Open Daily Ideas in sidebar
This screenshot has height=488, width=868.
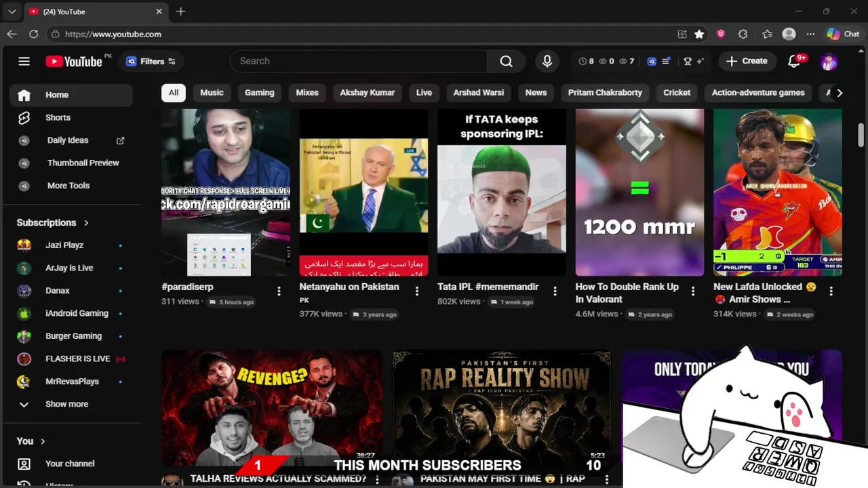(71, 140)
